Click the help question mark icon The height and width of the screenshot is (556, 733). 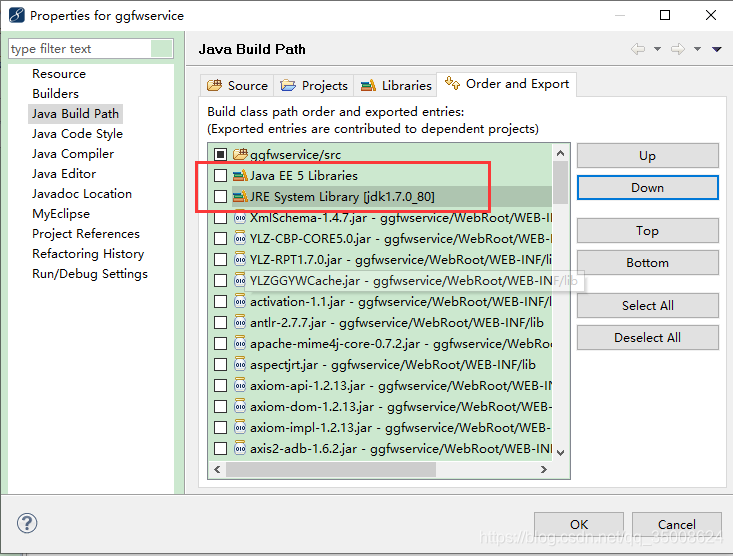click(27, 523)
